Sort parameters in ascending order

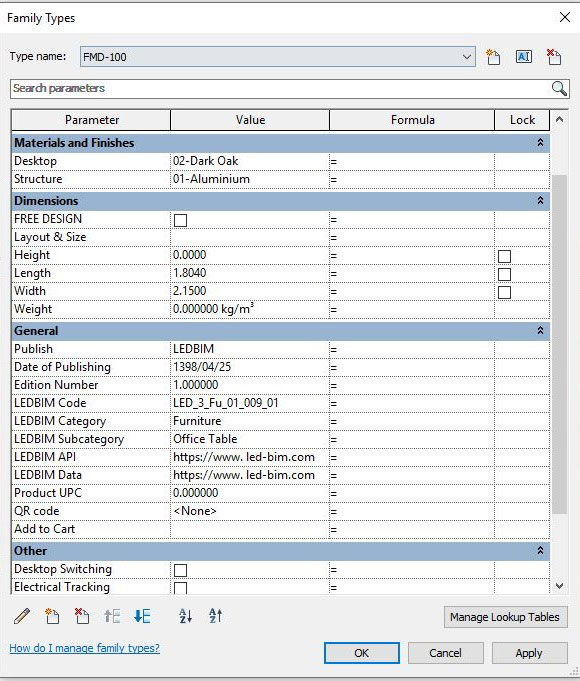click(x=186, y=616)
